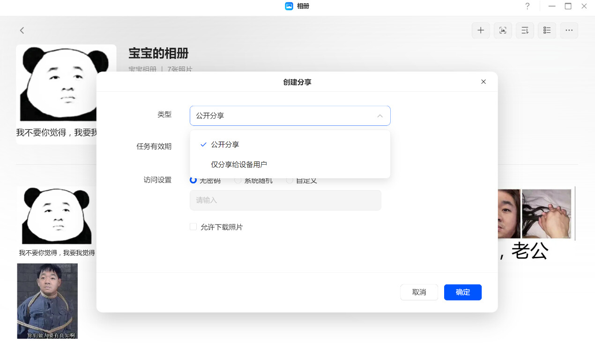Enable the 允许下载照片 checkbox
Viewport: 595px width, 364px height.
click(193, 227)
